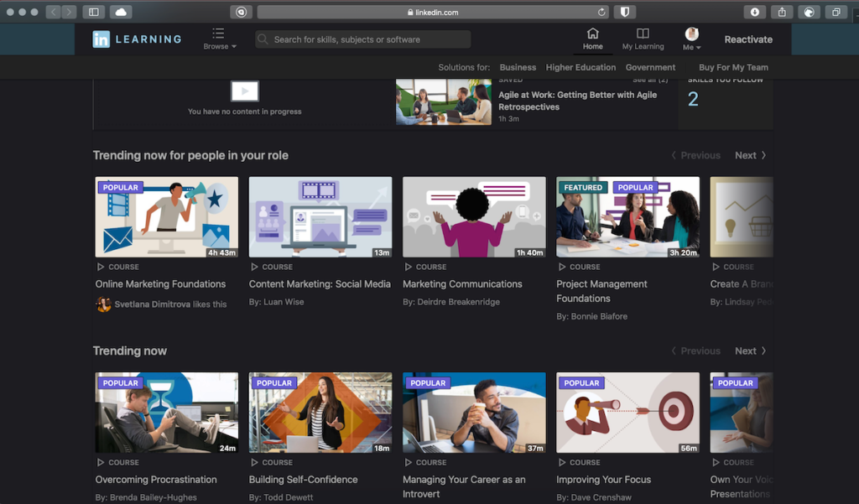The width and height of the screenshot is (859, 504).
Task: Click the play icon in the empty progress section
Action: [244, 91]
